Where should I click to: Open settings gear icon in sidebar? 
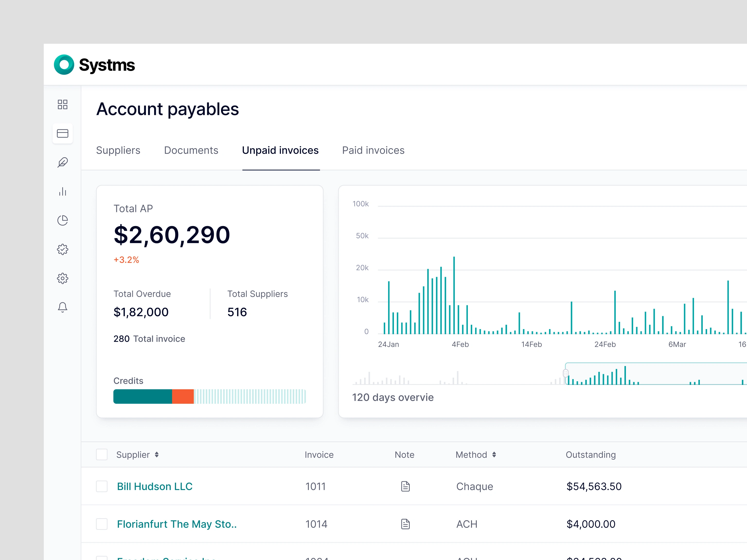click(62, 279)
